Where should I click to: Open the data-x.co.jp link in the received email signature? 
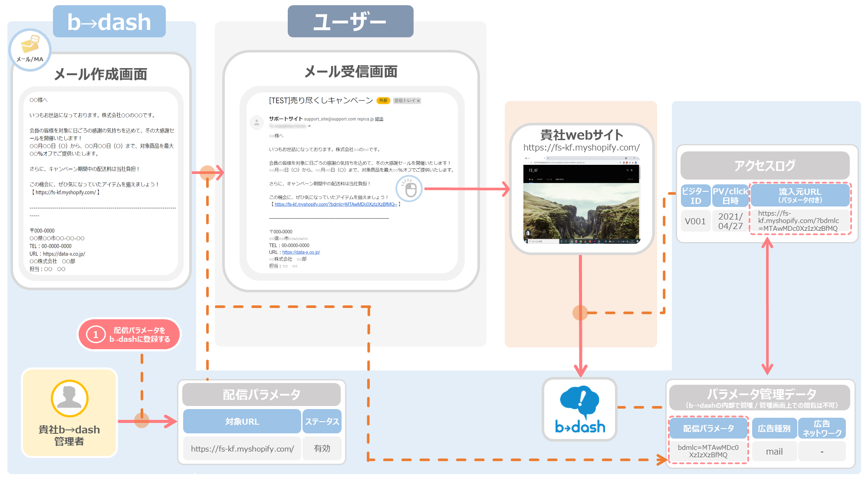point(301,252)
